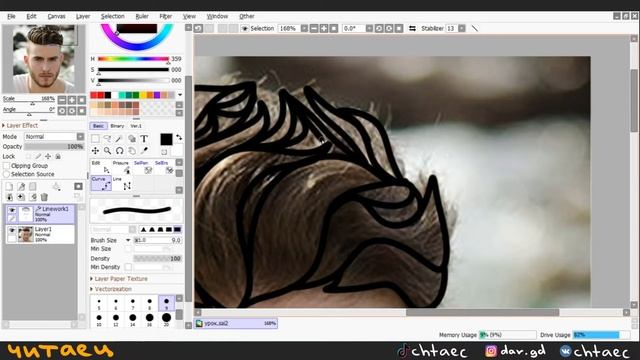640x360 pixels.
Task: Select the Shape tool
Action: point(132,139)
